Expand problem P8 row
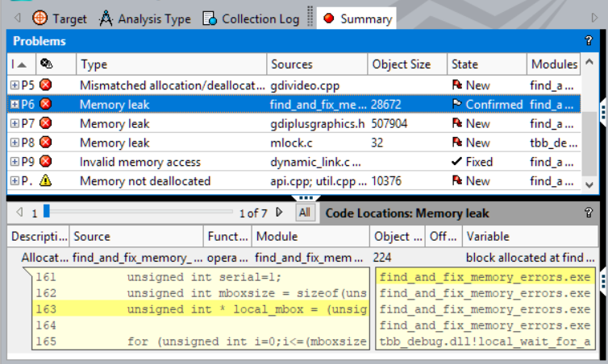The height and width of the screenshot is (364, 608). (x=15, y=143)
